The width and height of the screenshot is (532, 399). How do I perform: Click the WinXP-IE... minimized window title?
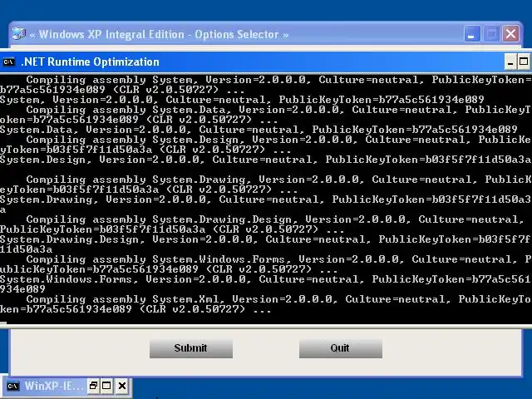(53, 386)
